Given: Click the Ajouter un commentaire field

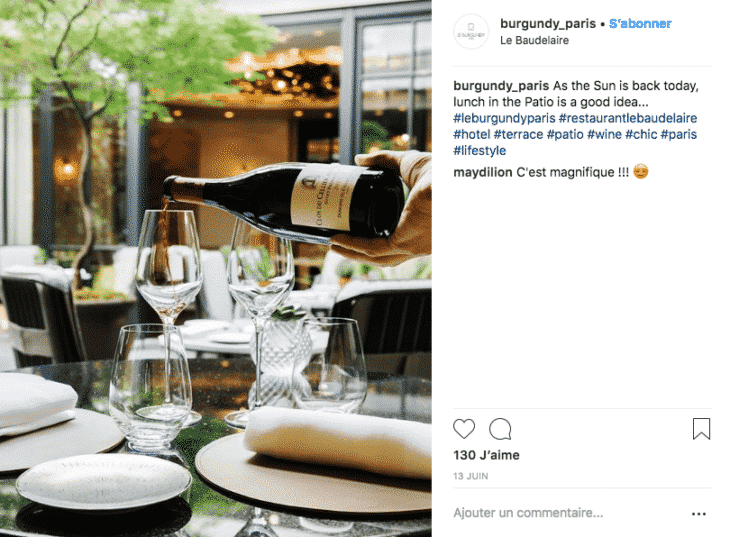Looking at the screenshot, I should [x=569, y=513].
